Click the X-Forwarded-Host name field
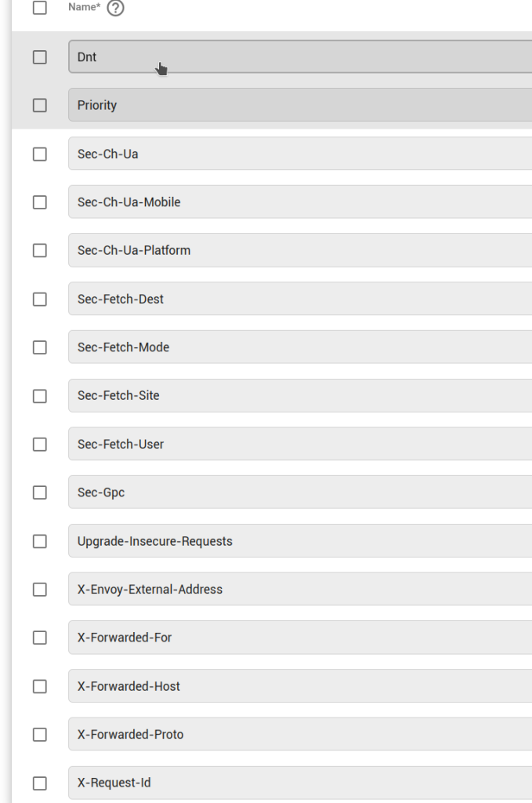This screenshot has height=803, width=532. (x=298, y=686)
